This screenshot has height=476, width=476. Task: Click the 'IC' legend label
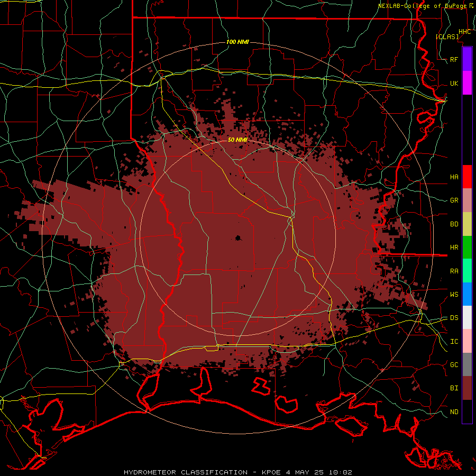pos(454,342)
